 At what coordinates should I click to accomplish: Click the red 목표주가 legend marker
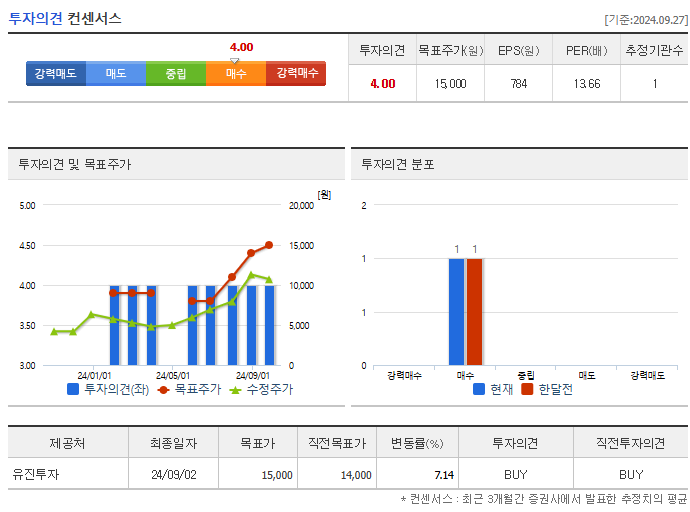[x=163, y=390]
